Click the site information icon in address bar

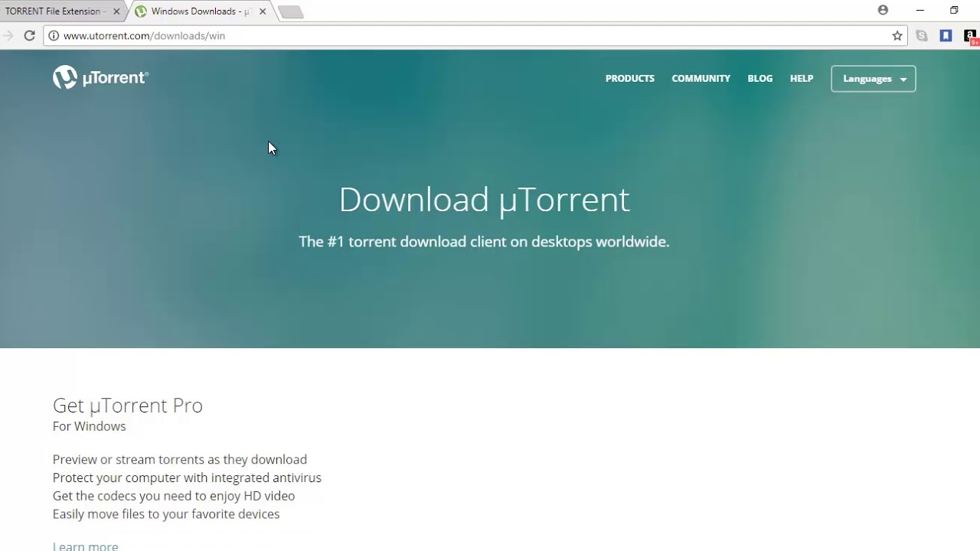tap(54, 35)
